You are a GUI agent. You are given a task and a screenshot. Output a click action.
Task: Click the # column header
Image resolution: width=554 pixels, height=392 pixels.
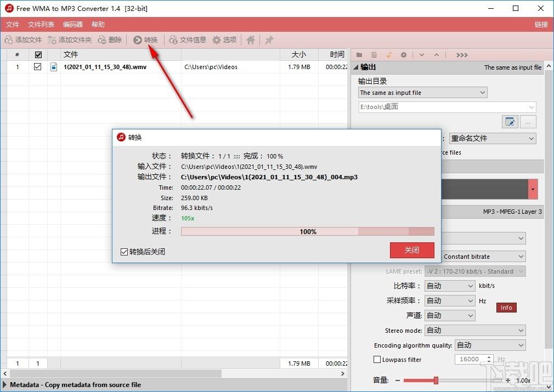[18, 55]
